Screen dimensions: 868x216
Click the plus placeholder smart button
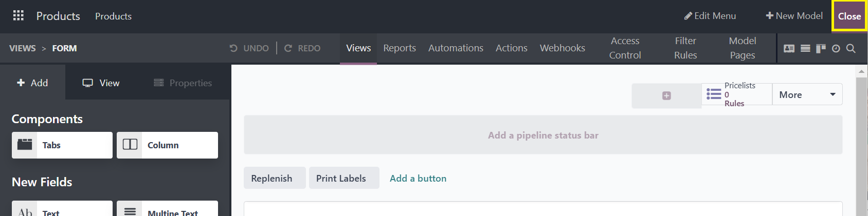666,95
